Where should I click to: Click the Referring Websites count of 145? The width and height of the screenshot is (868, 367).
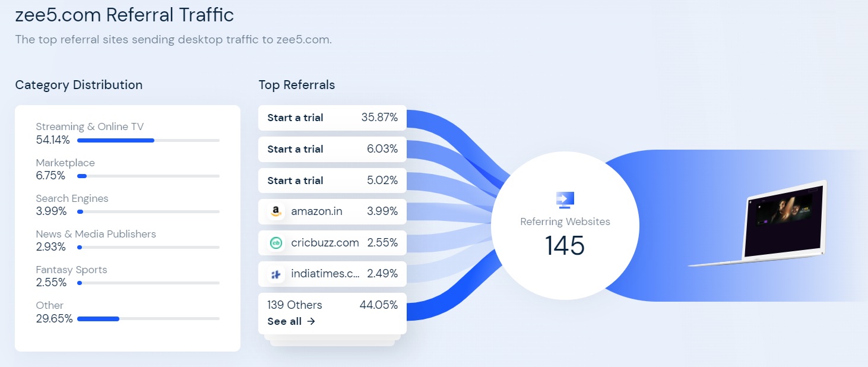[565, 246]
